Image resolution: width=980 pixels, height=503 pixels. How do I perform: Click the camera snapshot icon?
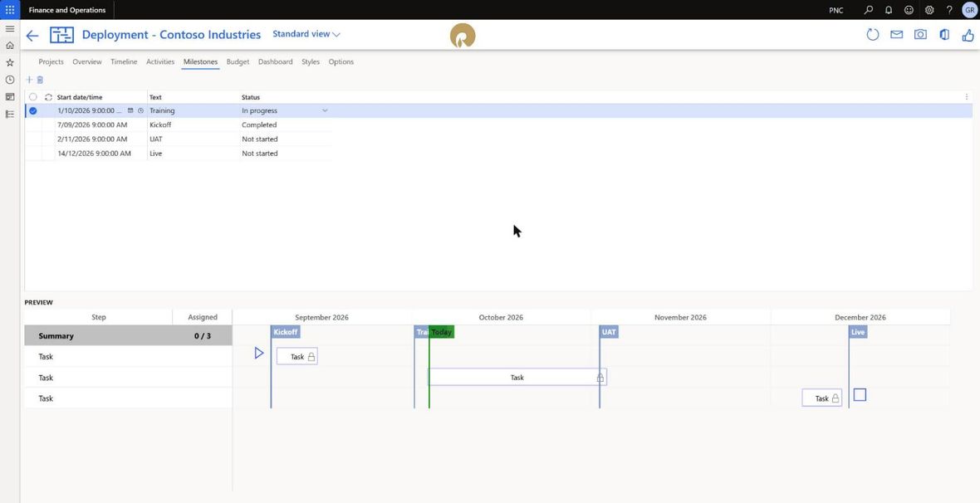pos(920,35)
